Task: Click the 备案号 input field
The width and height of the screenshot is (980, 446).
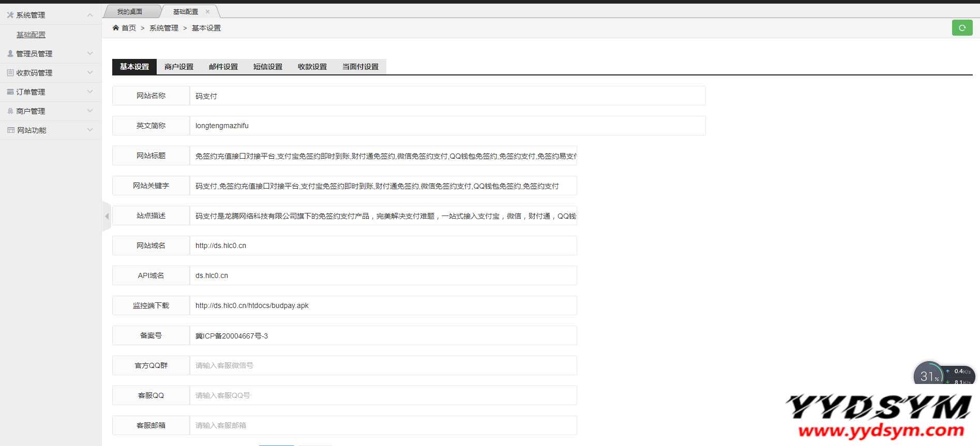Action: click(383, 335)
